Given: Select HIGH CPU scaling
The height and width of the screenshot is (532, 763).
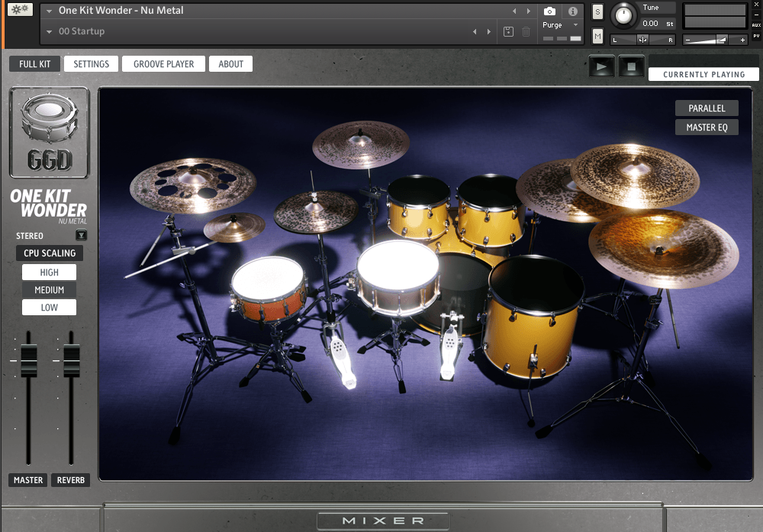Looking at the screenshot, I should [49, 272].
